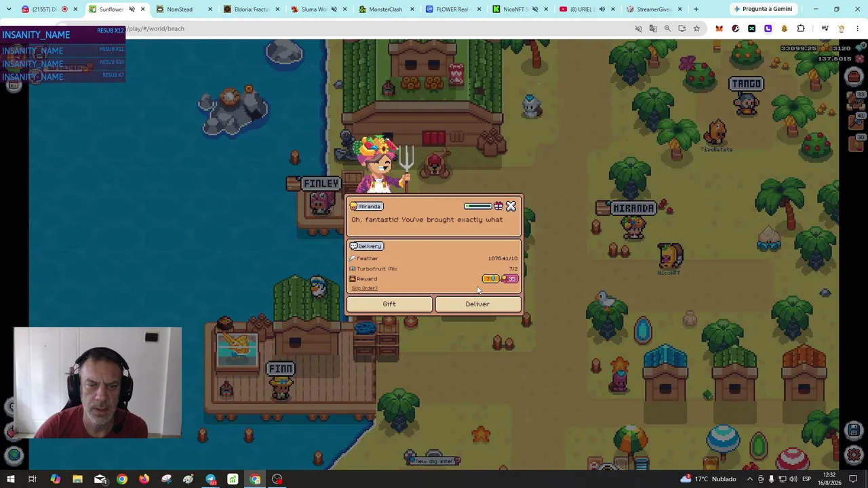868x488 pixels.
Task: Open a new browser tab
Action: coord(696,9)
